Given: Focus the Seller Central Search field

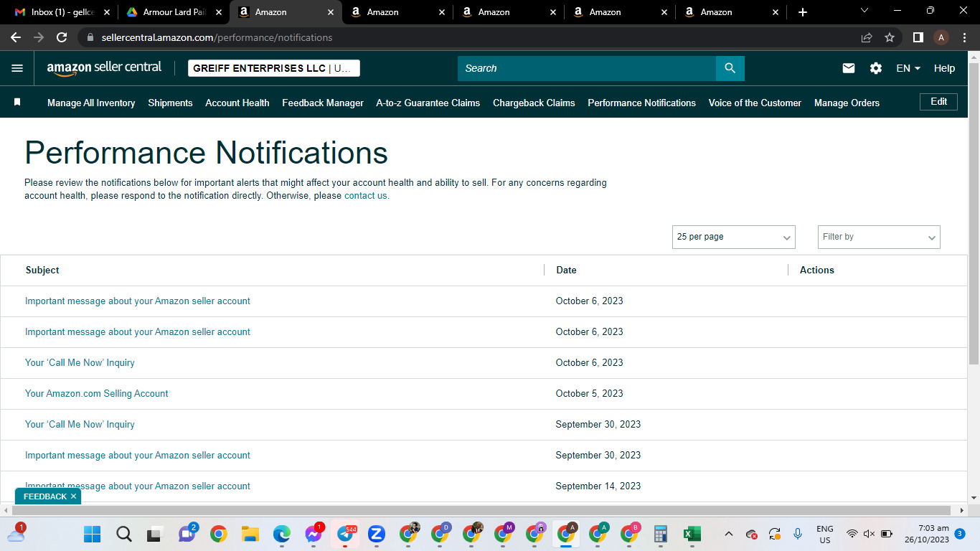Looking at the screenshot, I should point(587,68).
